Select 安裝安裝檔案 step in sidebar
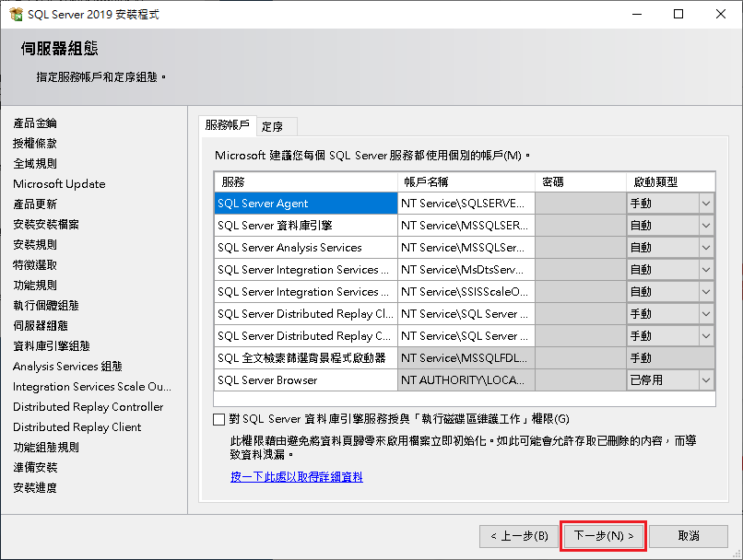 (46, 225)
